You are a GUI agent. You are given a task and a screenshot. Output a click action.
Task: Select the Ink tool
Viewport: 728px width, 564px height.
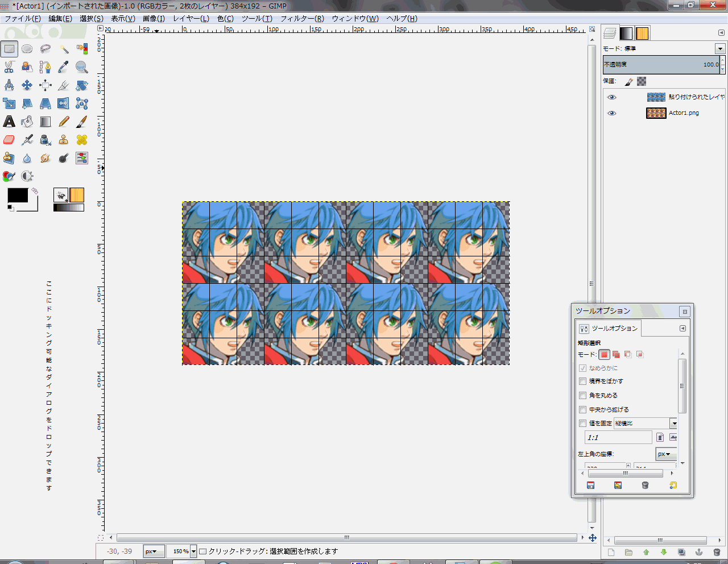pyautogui.click(x=45, y=140)
